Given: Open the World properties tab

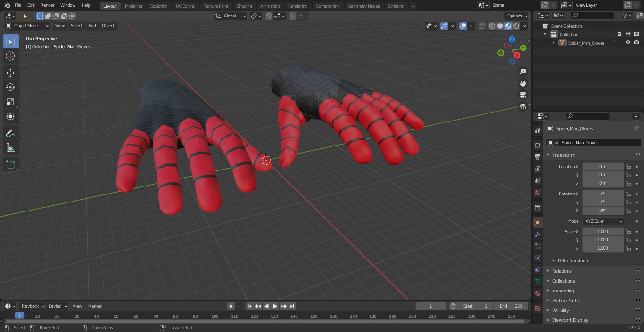Looking at the screenshot, I should [537, 192].
